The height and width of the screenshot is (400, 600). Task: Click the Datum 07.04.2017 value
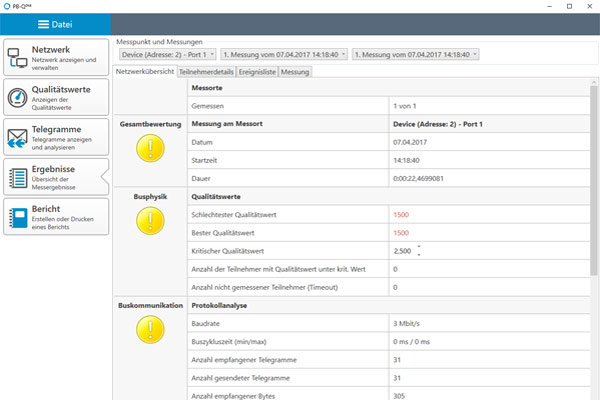coord(410,142)
